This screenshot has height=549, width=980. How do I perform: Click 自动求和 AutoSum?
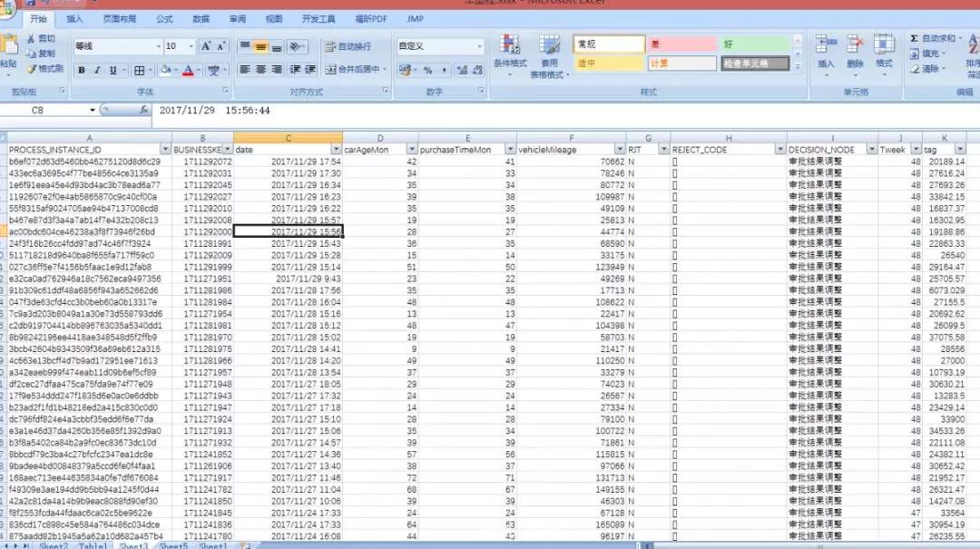[933, 39]
